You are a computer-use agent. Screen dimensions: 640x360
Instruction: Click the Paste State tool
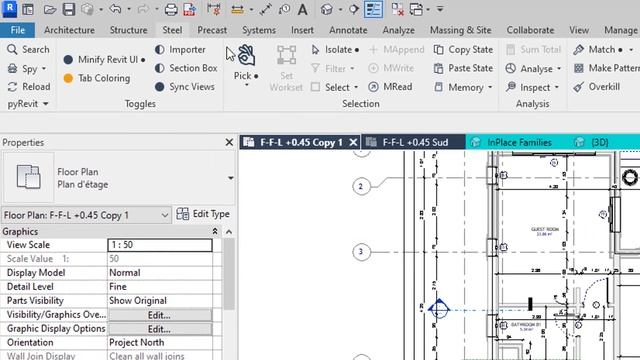[463, 68]
